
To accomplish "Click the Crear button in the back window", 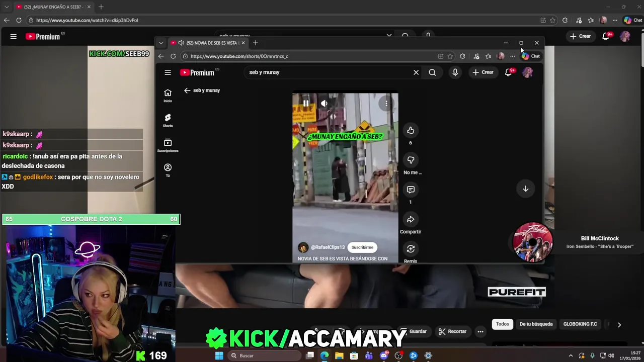I will click(x=580, y=36).
